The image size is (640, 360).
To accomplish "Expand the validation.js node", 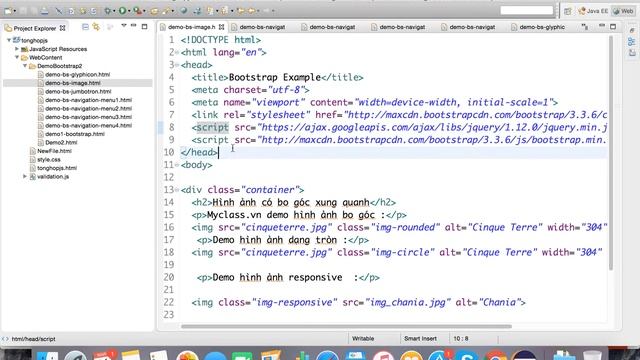I will pyautogui.click(x=25, y=176).
